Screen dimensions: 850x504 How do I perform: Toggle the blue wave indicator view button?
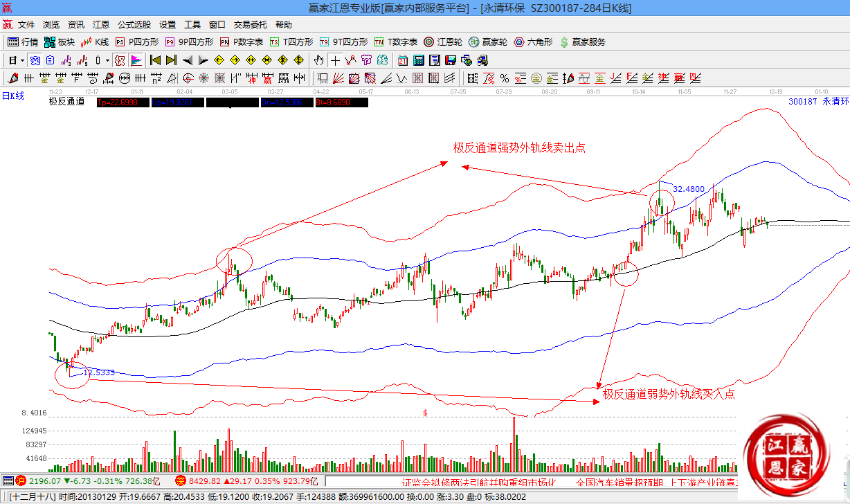pos(34,60)
